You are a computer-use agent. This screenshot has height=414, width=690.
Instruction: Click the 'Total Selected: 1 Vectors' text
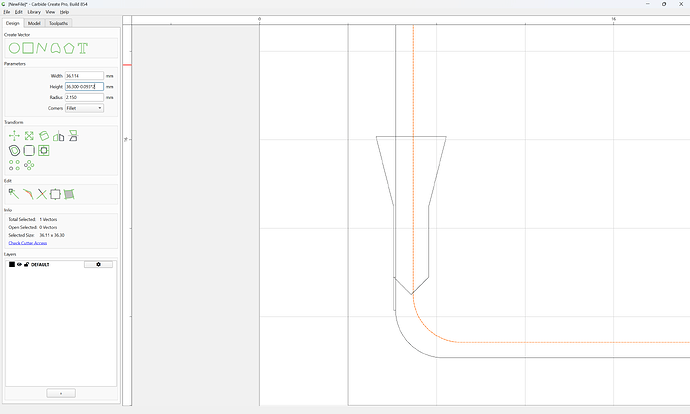33,219
